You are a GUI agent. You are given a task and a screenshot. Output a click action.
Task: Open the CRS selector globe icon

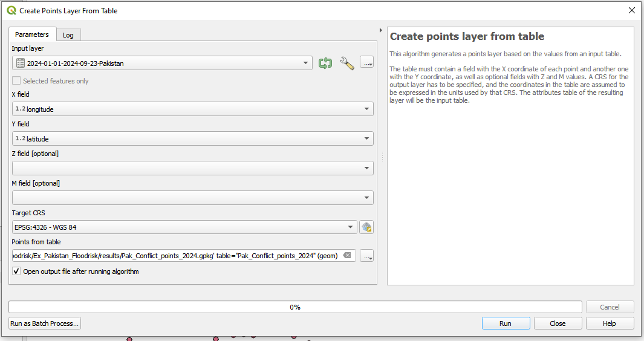[x=366, y=227]
